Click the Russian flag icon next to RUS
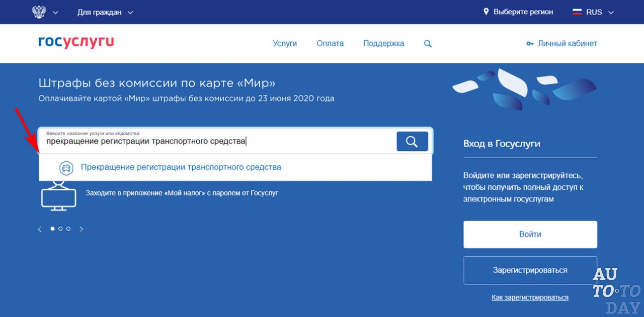Screen dimensions: 644x317 pyautogui.click(x=576, y=12)
